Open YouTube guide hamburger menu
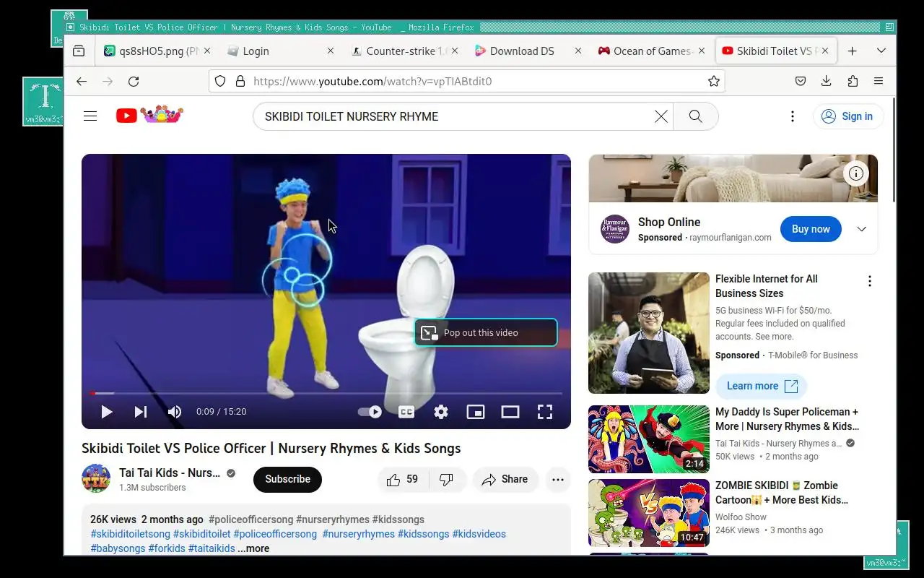924x578 pixels. pos(90,116)
